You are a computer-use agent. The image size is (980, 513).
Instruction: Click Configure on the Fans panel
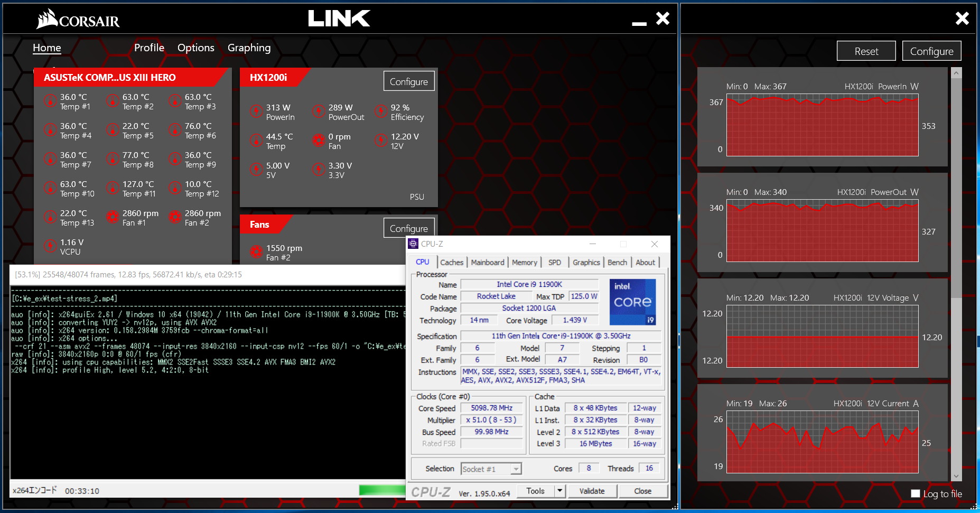(409, 228)
